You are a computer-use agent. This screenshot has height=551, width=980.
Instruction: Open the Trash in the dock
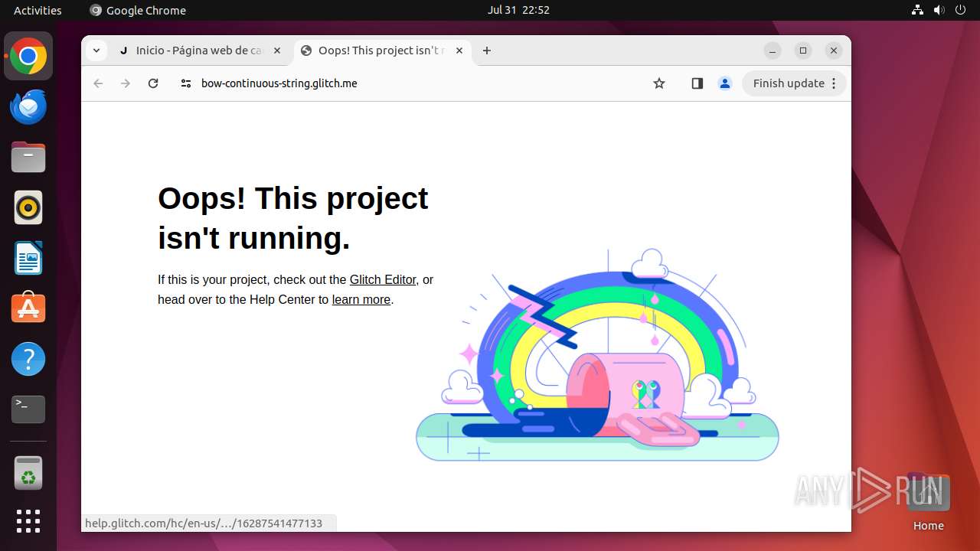click(x=28, y=473)
